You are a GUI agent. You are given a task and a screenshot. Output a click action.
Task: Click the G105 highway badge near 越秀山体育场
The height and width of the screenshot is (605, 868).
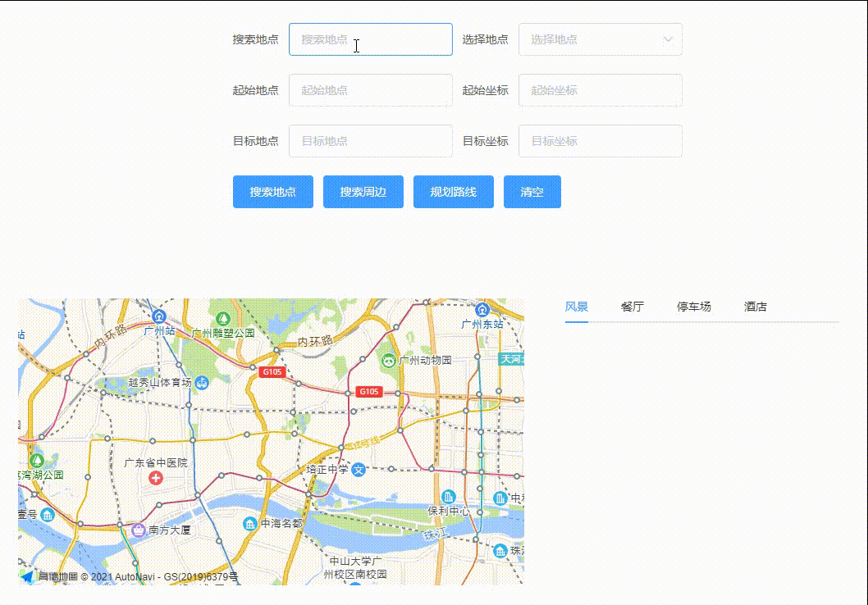(x=271, y=371)
